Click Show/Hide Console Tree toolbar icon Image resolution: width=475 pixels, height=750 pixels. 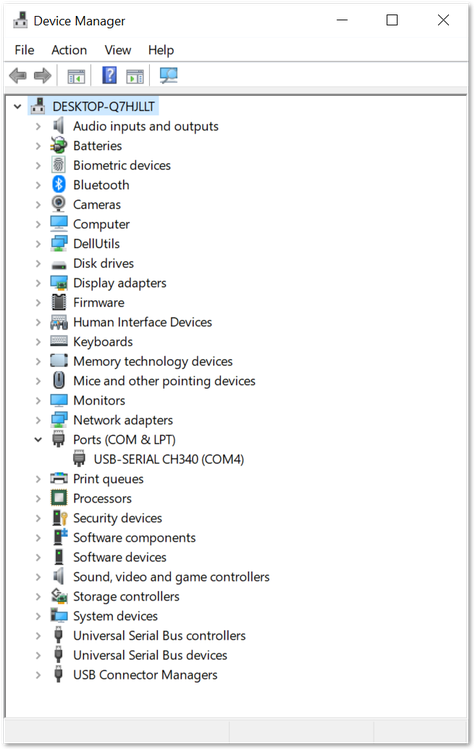[x=76, y=76]
